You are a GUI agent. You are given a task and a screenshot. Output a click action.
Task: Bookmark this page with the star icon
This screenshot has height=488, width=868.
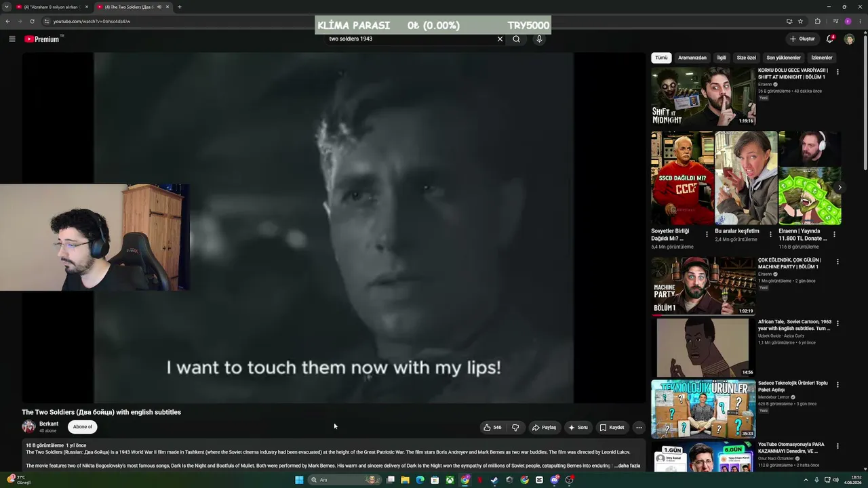coord(800,21)
